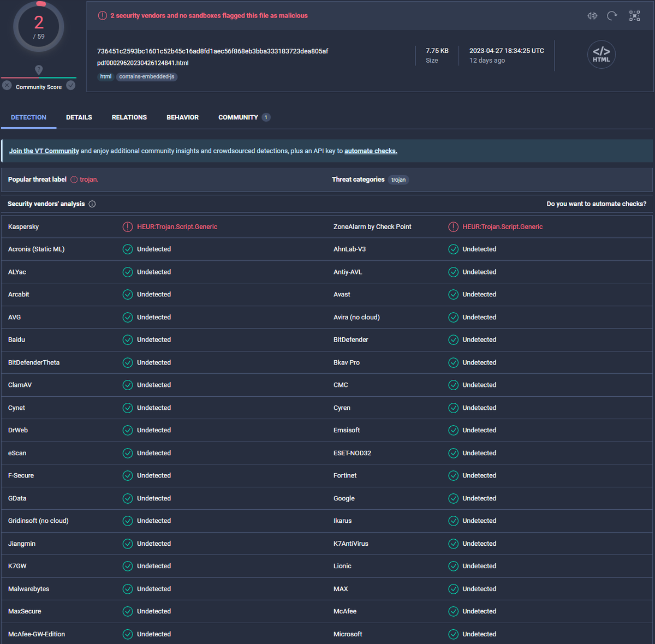Click the 12 days ago text
The height and width of the screenshot is (644, 655).
click(487, 61)
